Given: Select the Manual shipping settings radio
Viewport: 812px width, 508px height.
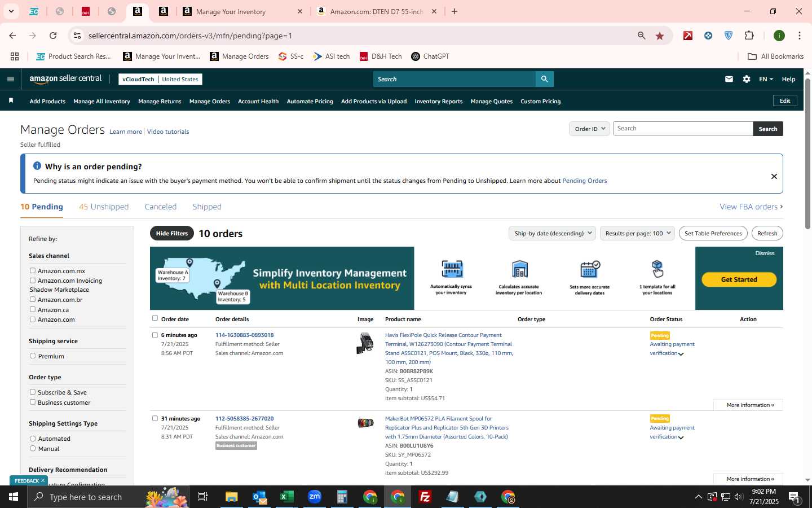Looking at the screenshot, I should click(33, 449).
